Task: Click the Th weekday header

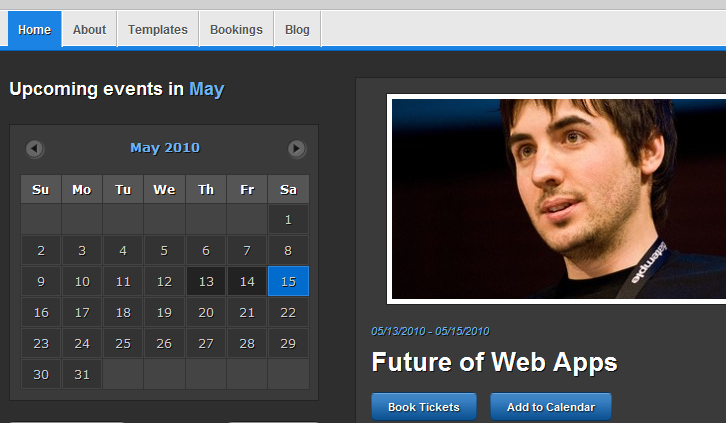Action: point(206,189)
